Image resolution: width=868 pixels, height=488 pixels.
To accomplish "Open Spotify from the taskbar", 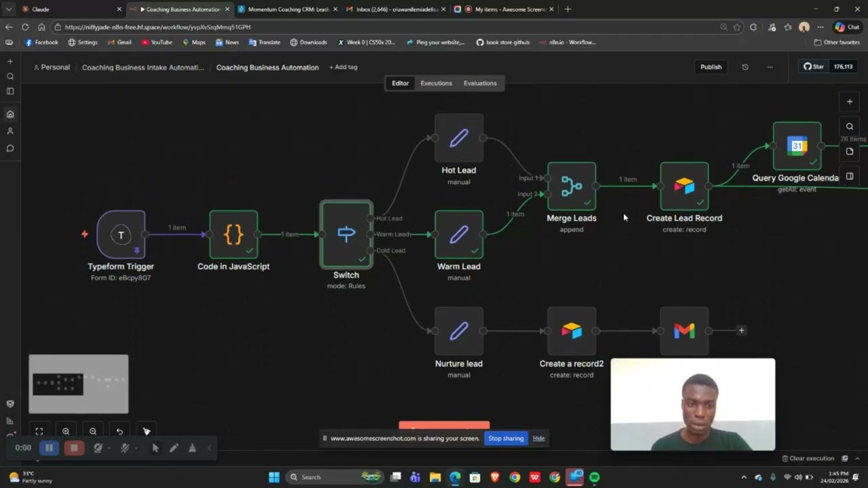I will 595,477.
